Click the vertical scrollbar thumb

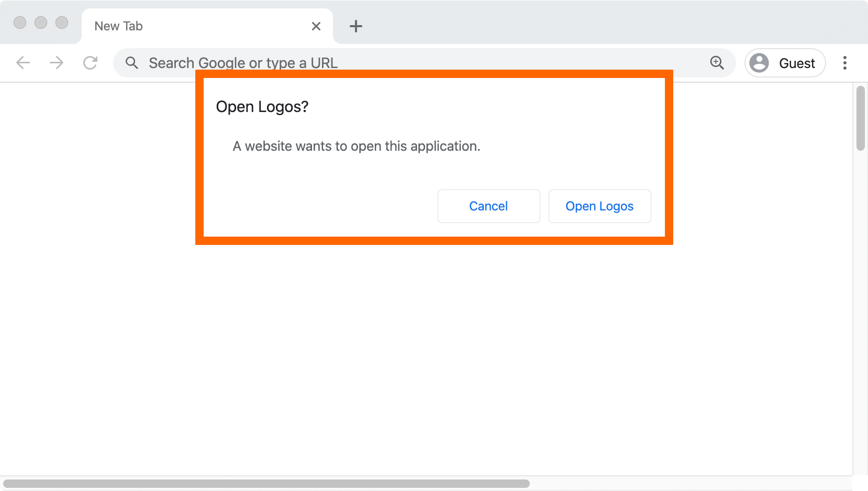pyautogui.click(x=860, y=118)
